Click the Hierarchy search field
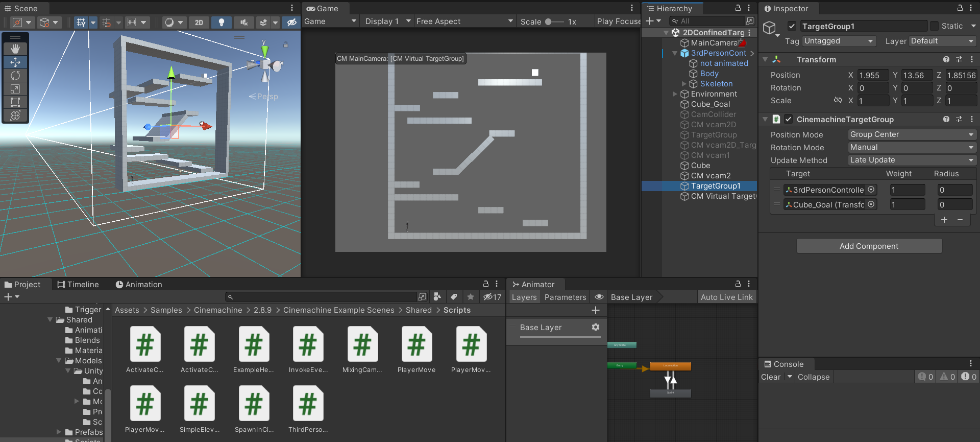The image size is (980, 442). (x=707, y=21)
